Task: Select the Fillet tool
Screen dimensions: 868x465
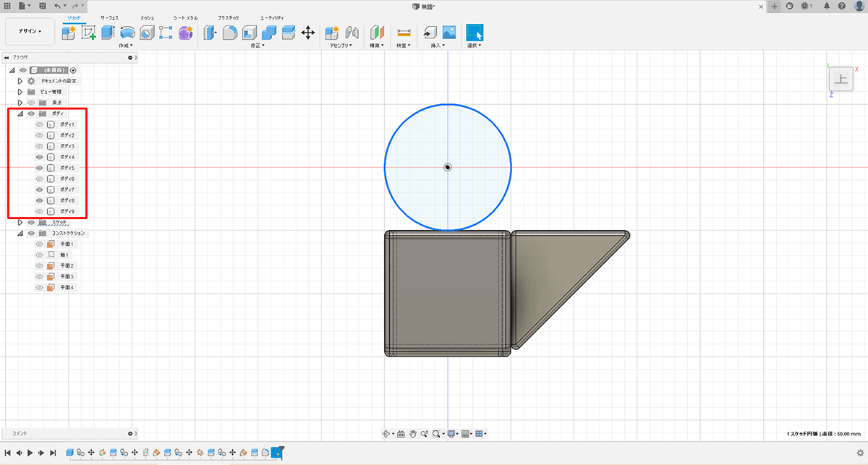Action: 230,33
